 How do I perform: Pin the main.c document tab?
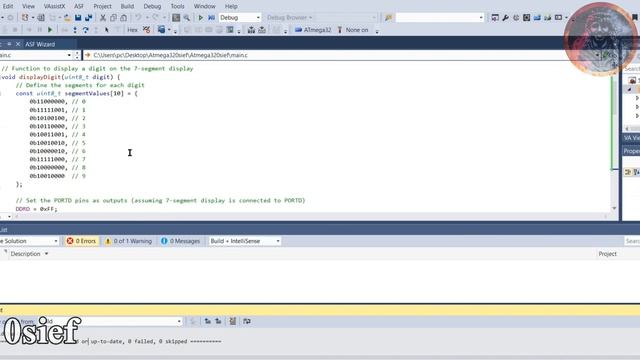pos(9,44)
